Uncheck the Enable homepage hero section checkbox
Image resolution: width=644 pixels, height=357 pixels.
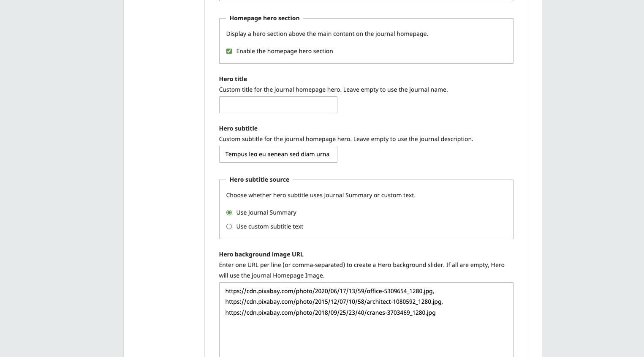pyautogui.click(x=229, y=51)
